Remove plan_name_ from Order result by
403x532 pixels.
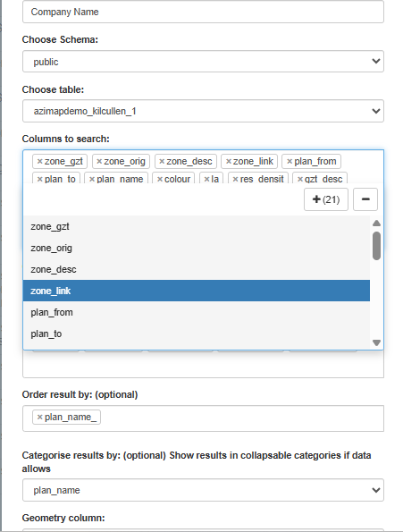[x=39, y=418]
